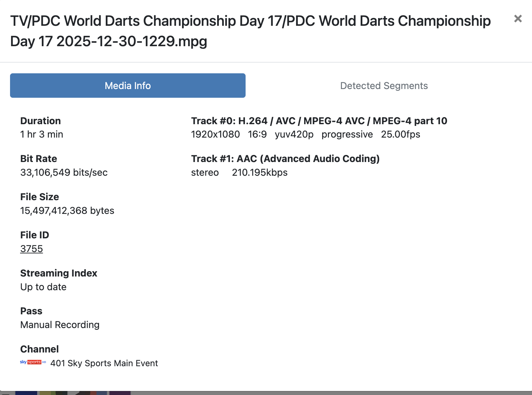Image resolution: width=532 pixels, height=395 pixels.
Task: Click the Sky Sports HD channel logo
Action: [33, 362]
